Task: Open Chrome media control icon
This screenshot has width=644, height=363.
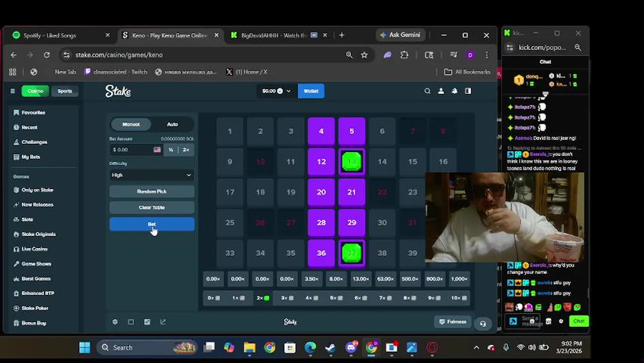Action: [454, 55]
